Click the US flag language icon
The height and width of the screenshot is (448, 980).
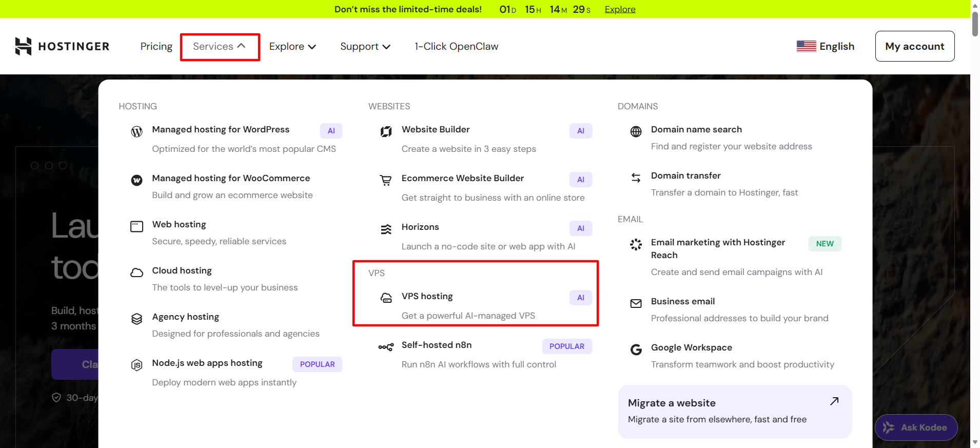pos(806,46)
